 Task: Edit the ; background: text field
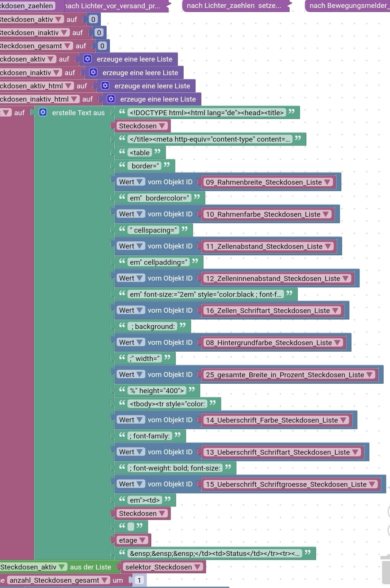[x=152, y=326]
